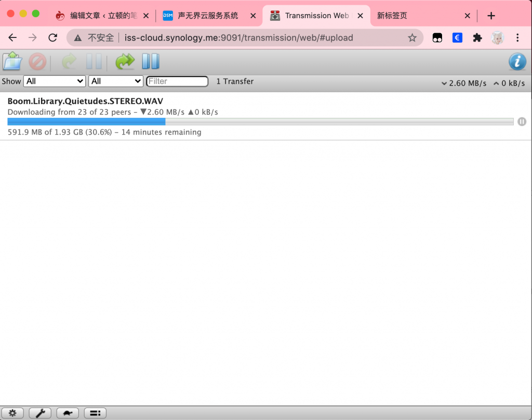Toggle compact view button in footer
The image size is (532, 420).
point(95,413)
